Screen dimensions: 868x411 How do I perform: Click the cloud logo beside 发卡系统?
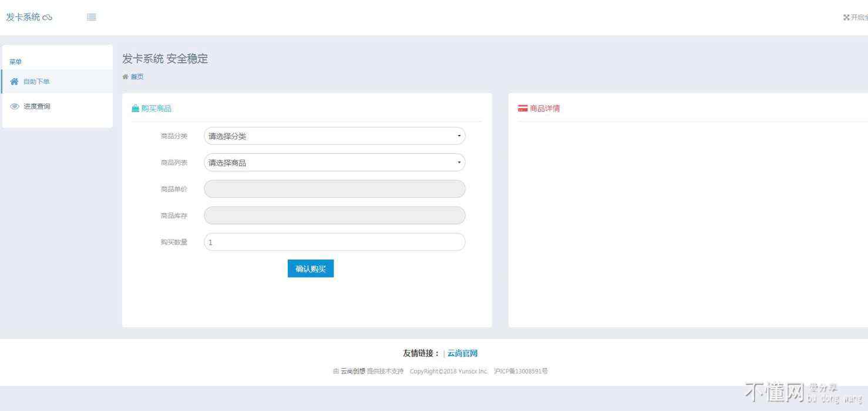48,18
